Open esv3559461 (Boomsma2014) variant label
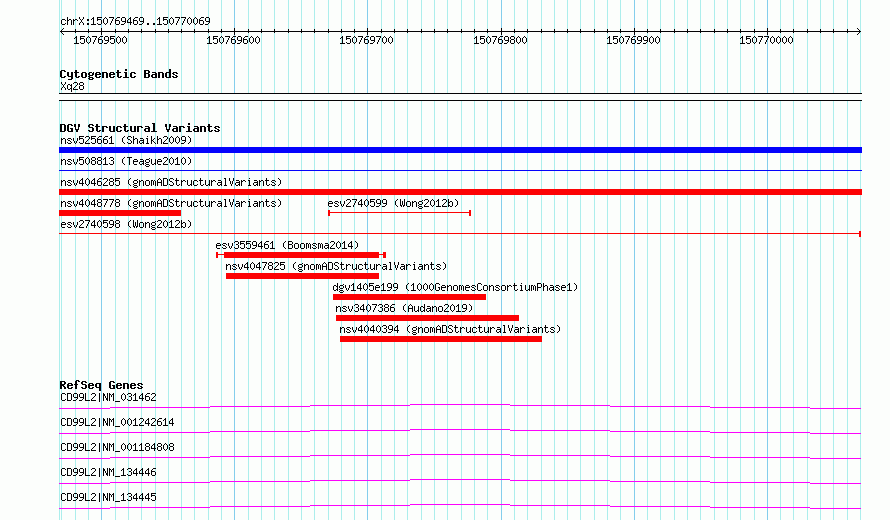Viewport: 890px width, 520px height. [x=287, y=245]
